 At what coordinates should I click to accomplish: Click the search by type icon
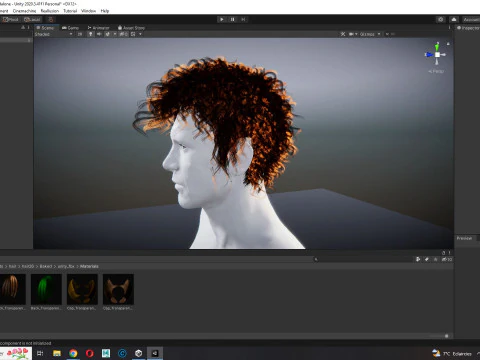pos(418,259)
